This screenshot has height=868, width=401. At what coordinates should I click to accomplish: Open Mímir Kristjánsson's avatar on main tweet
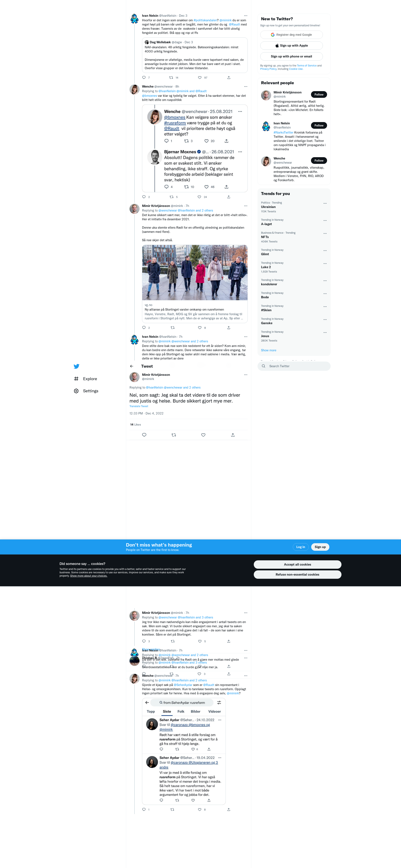134,377
